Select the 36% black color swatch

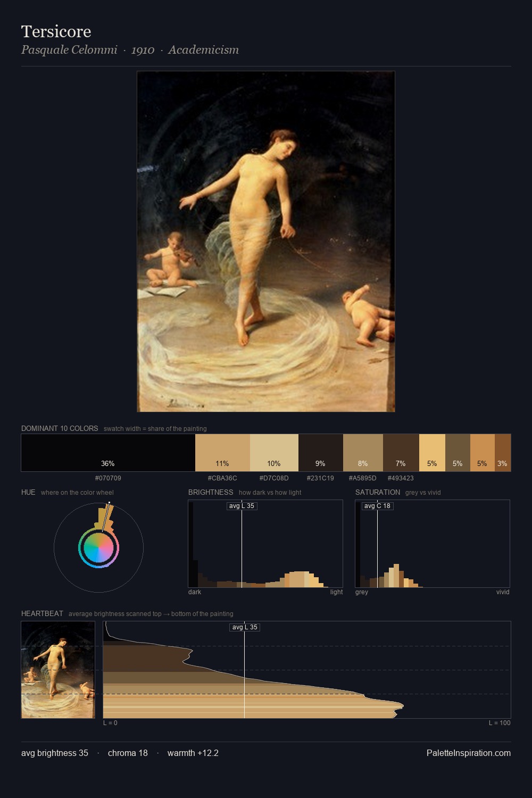click(x=108, y=453)
